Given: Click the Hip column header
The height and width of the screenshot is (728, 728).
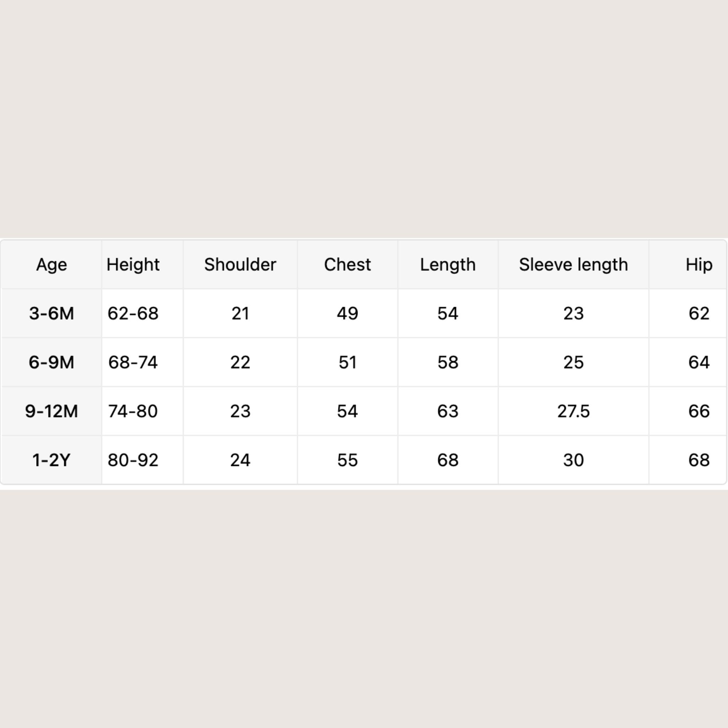Looking at the screenshot, I should (698, 264).
